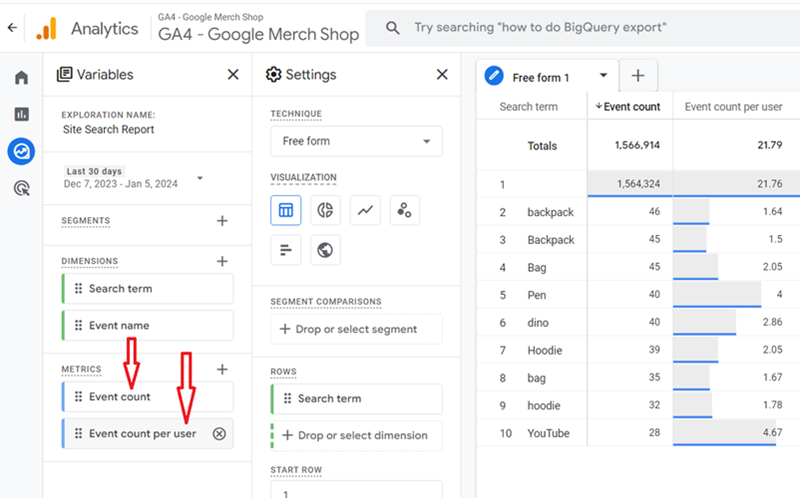Add a new metric with plus icon
The image size is (800, 498).
pyautogui.click(x=222, y=369)
